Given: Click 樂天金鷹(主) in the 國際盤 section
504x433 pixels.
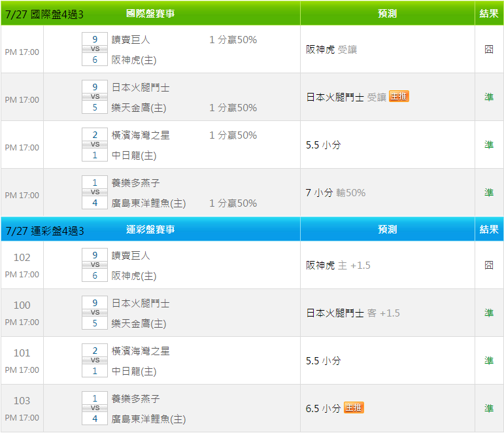Looking at the screenshot, I should click(139, 107).
